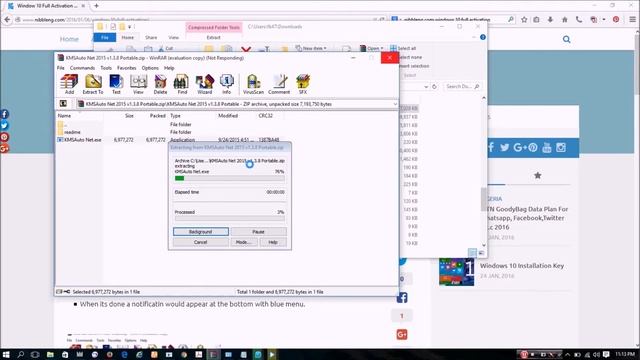Expand Explorer address history dropdown
Viewport: 640px width, 360px height.
click(426, 87)
